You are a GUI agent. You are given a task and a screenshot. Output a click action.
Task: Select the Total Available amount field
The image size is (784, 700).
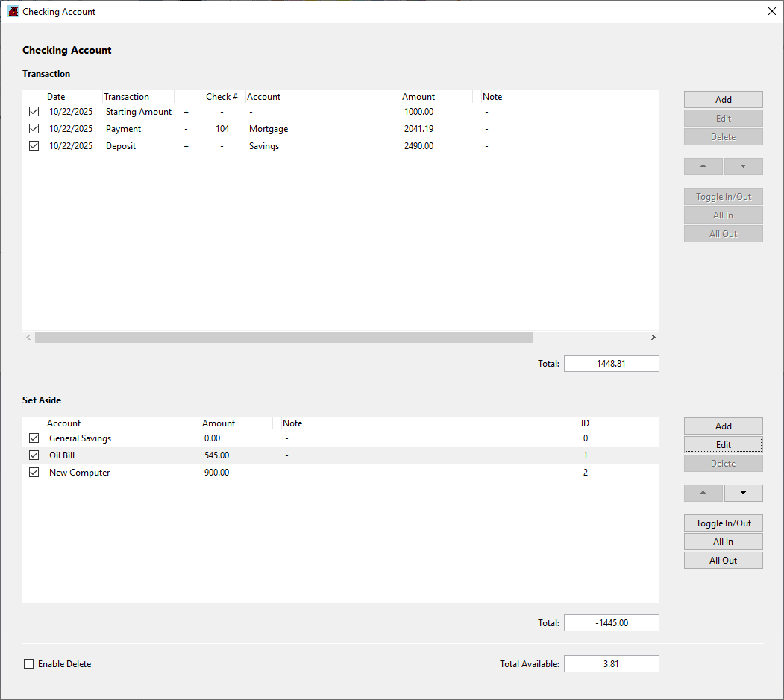click(611, 663)
